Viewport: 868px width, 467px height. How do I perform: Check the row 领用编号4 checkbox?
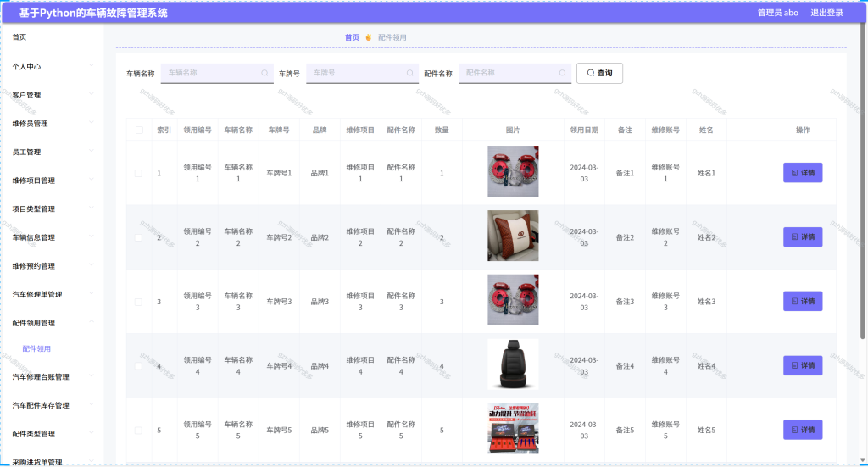click(138, 366)
